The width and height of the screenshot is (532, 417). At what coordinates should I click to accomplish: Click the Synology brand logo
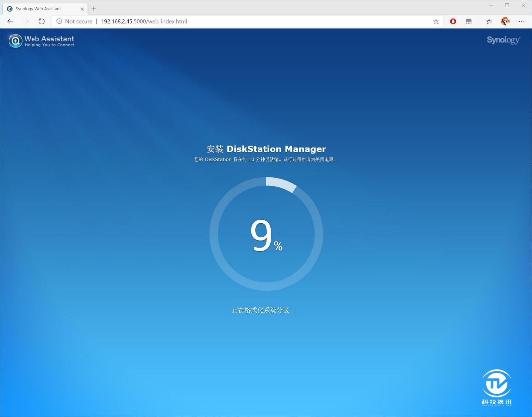tap(503, 40)
